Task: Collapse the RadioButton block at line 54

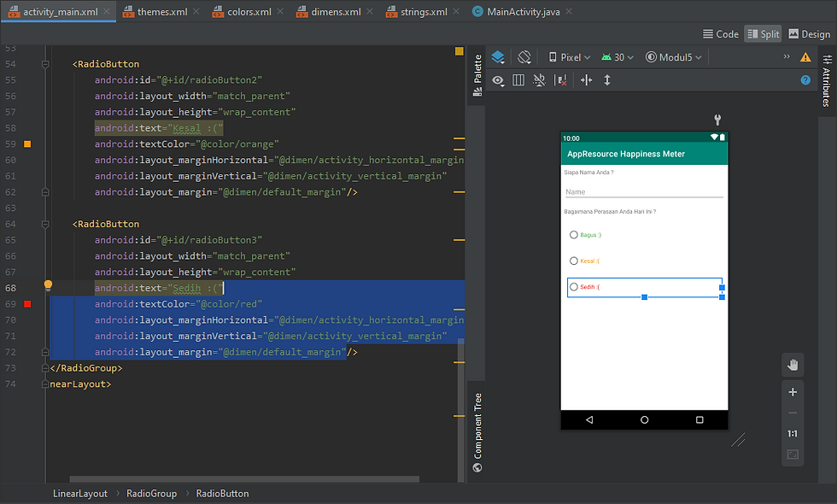Action: coord(45,64)
